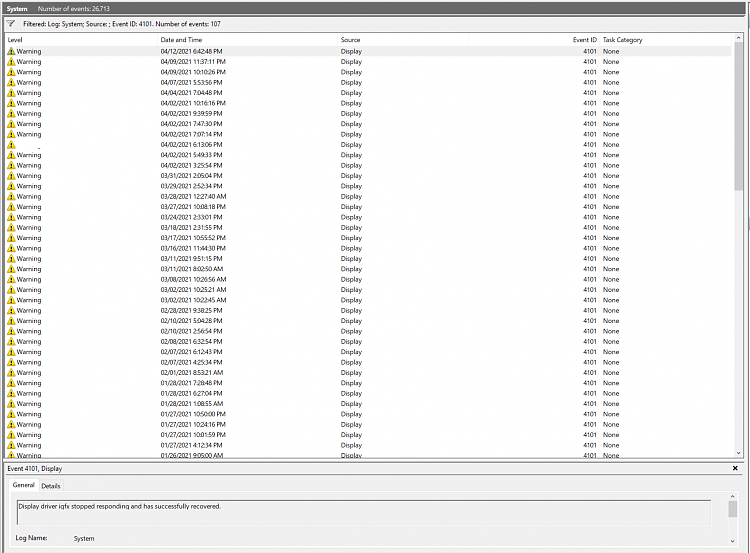The width and height of the screenshot is (750, 553).
Task: Click the details pane scrollbar up arrow
Action: coord(732,497)
